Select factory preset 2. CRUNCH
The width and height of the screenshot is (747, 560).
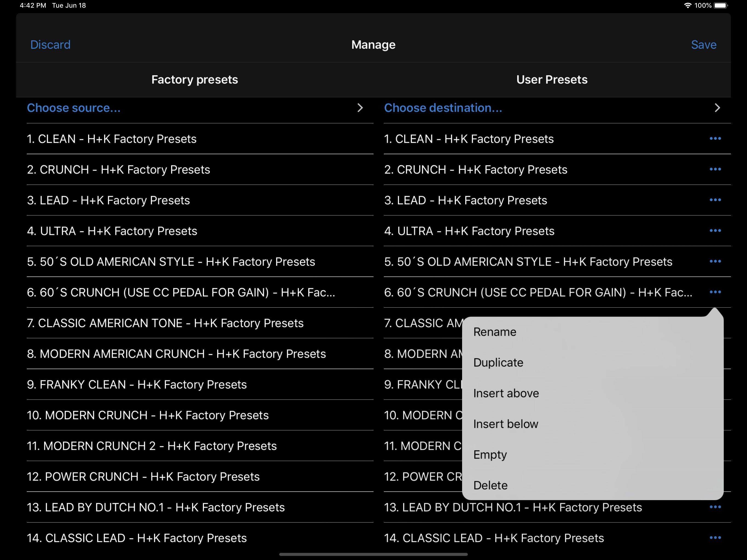[x=200, y=170]
